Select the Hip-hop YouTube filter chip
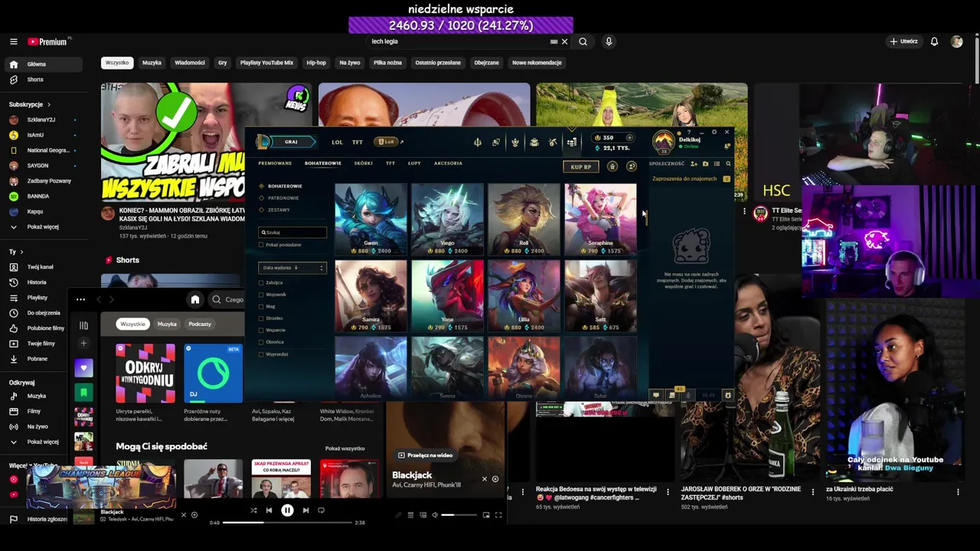The height and width of the screenshot is (551, 980). click(x=316, y=63)
